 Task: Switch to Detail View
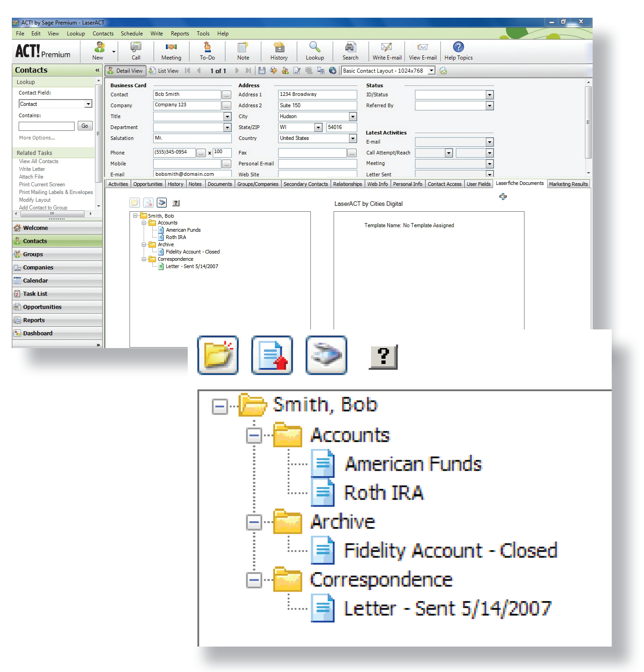pos(125,70)
